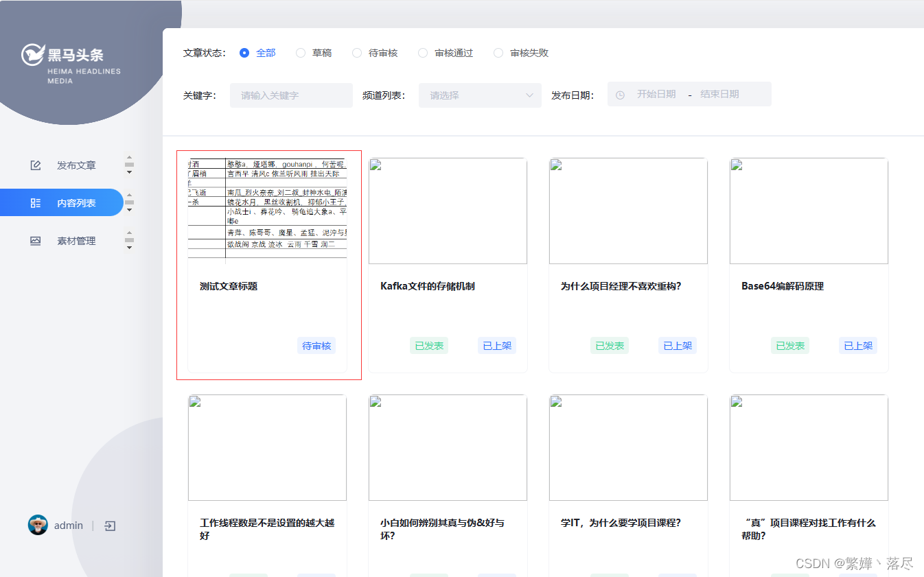Viewport: 924px width, 577px height.
Task: Click the 黑马头条 logo
Action: point(71,63)
